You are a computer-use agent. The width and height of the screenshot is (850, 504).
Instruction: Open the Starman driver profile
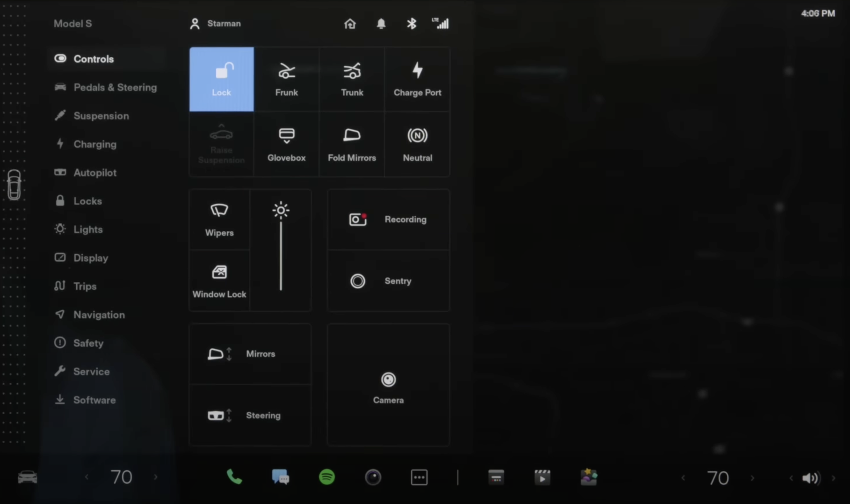215,24
